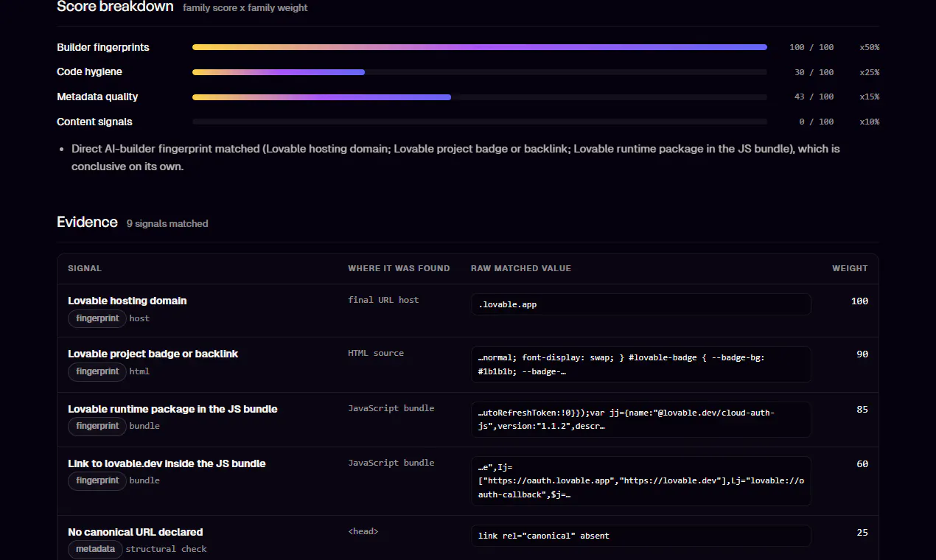
Task: Click "Link to lovable.dev inside the JS bundle"
Action: pyautogui.click(x=167, y=463)
